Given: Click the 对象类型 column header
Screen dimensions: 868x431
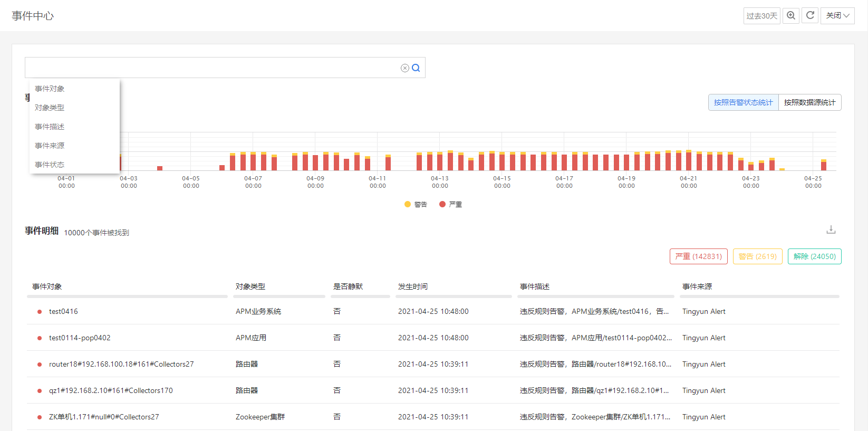Looking at the screenshot, I should click(250, 286).
